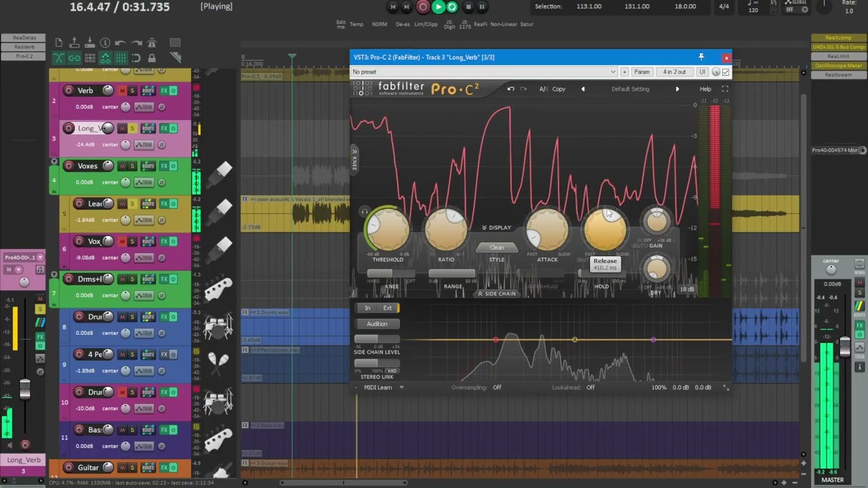The image size is (868, 488).
Task: Pin the Pro-C 2 plugin window
Action: tap(701, 57)
